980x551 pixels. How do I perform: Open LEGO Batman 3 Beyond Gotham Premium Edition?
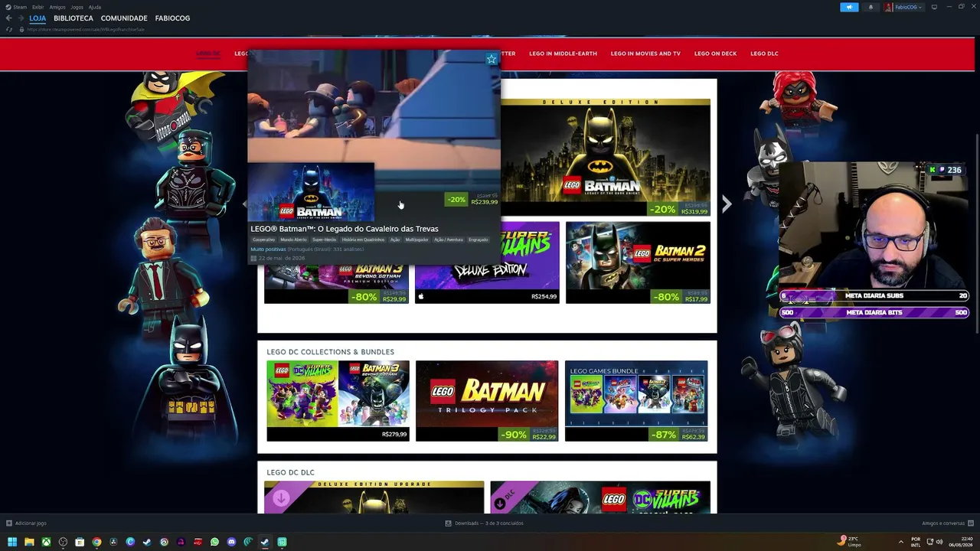(336, 284)
